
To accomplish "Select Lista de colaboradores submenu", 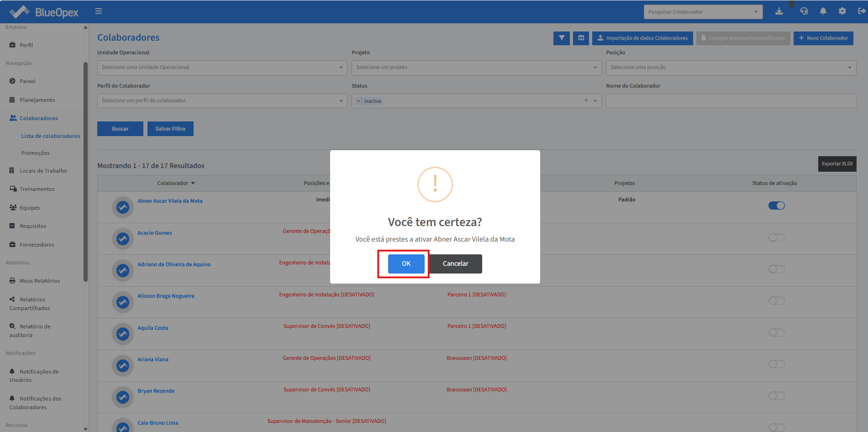I will coord(51,136).
